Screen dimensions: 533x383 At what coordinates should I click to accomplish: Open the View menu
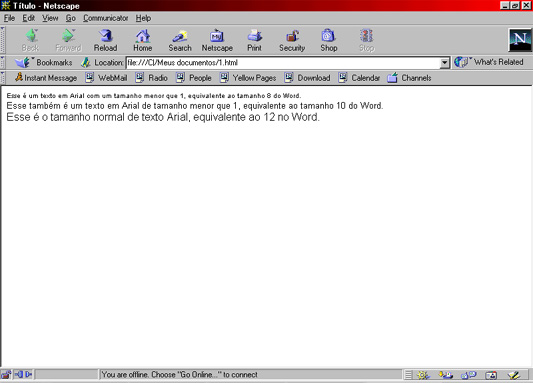50,18
